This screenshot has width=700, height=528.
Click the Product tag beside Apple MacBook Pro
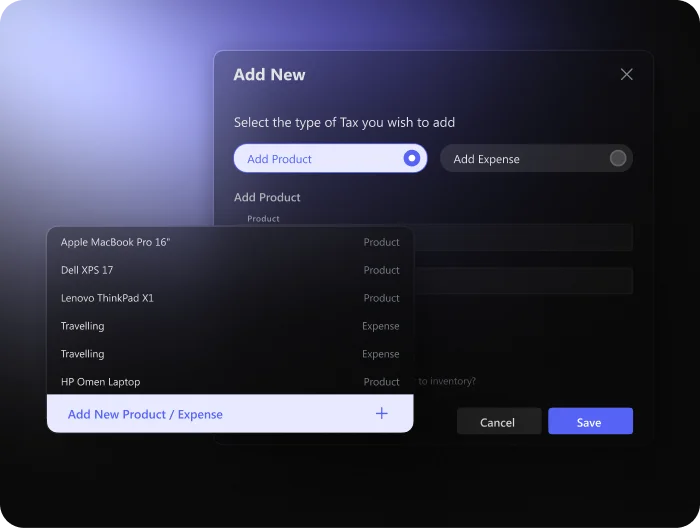[381, 242]
